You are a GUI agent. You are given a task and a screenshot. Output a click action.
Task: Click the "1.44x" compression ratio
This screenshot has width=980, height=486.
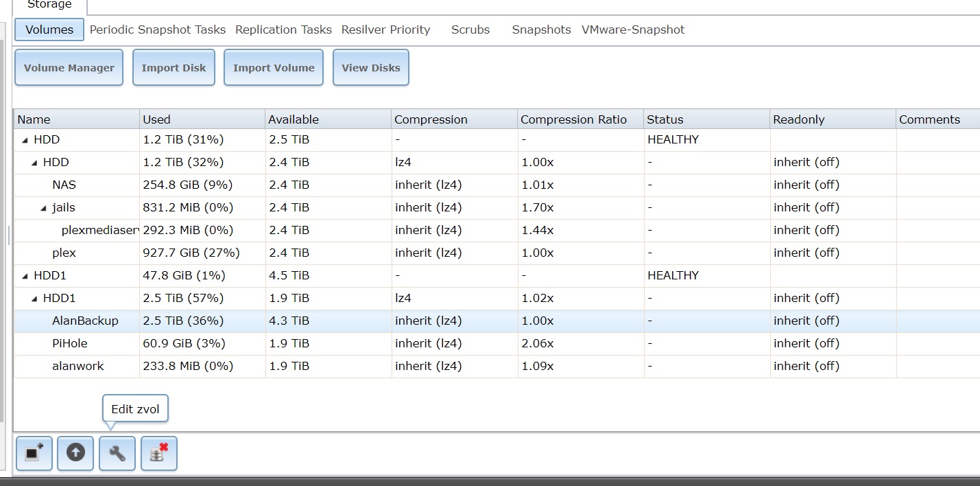tap(537, 230)
